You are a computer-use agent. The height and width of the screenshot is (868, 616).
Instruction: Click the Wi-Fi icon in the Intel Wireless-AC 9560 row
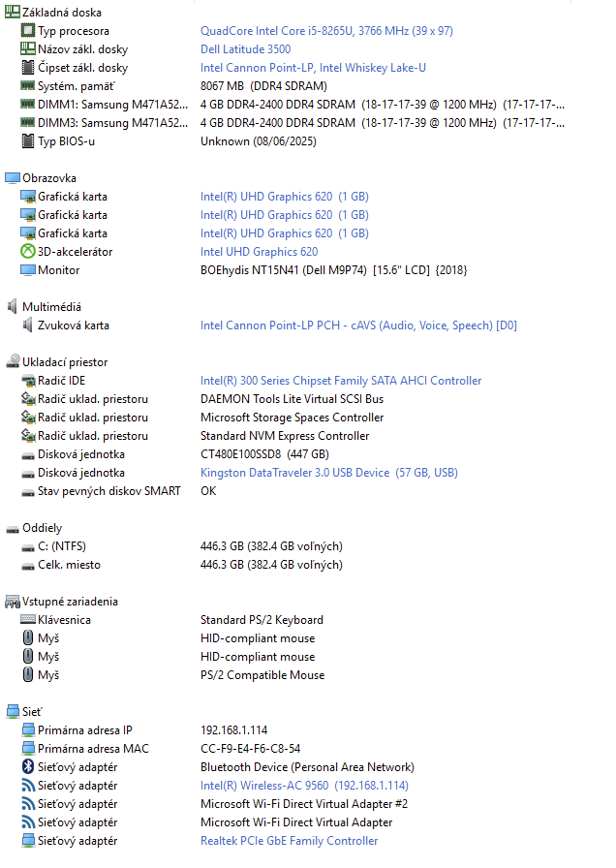(x=28, y=785)
